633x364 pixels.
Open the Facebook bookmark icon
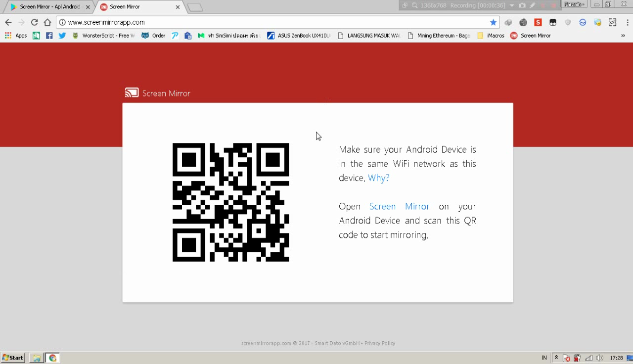coord(49,36)
